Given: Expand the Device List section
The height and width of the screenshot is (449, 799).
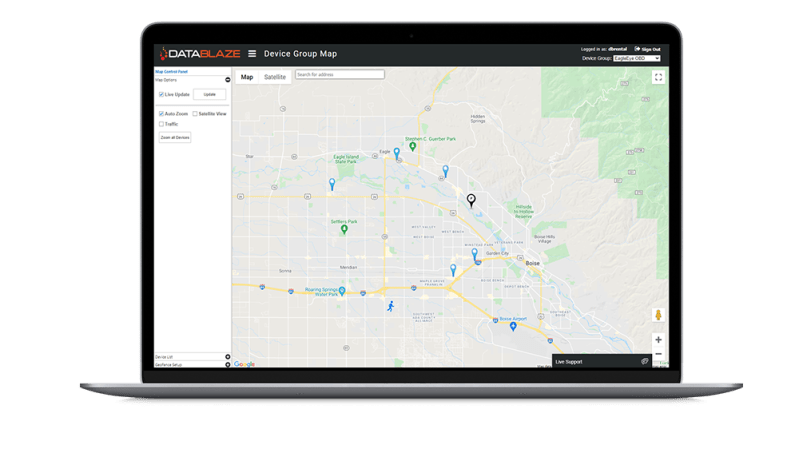Looking at the screenshot, I should (x=228, y=357).
